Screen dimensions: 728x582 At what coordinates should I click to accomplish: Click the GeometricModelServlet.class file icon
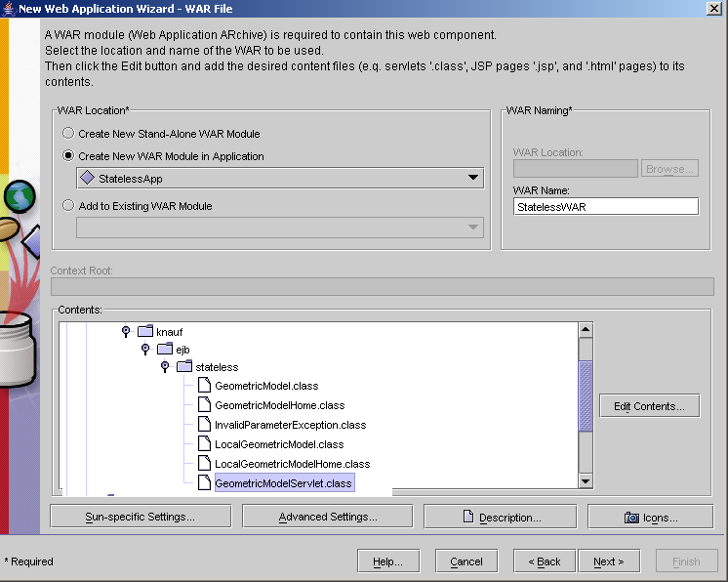click(204, 482)
